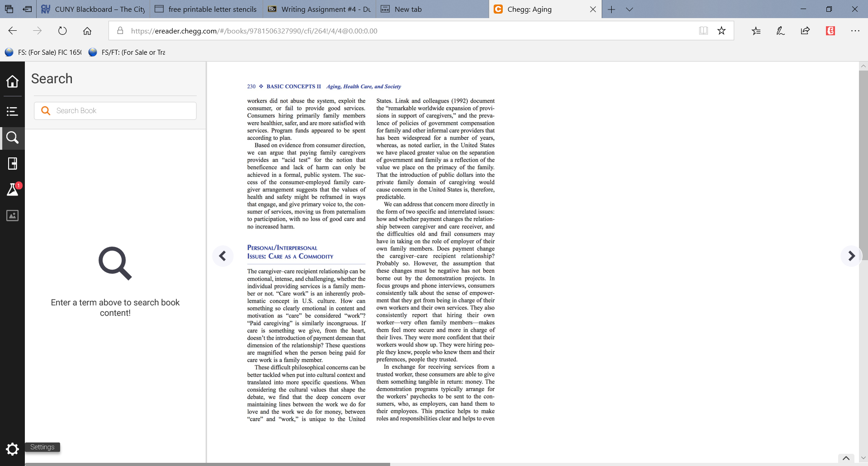Switch to free printable letter stencils tab

tap(206, 9)
